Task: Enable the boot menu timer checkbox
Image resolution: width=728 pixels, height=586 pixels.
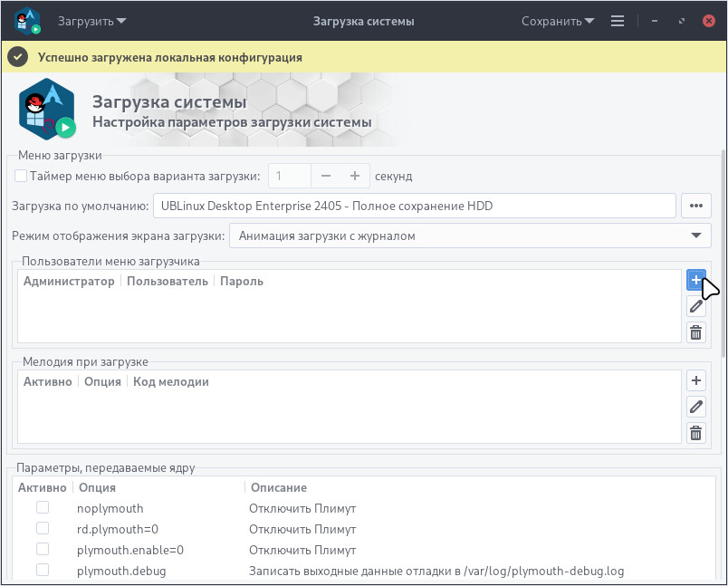Action: pyautogui.click(x=21, y=176)
